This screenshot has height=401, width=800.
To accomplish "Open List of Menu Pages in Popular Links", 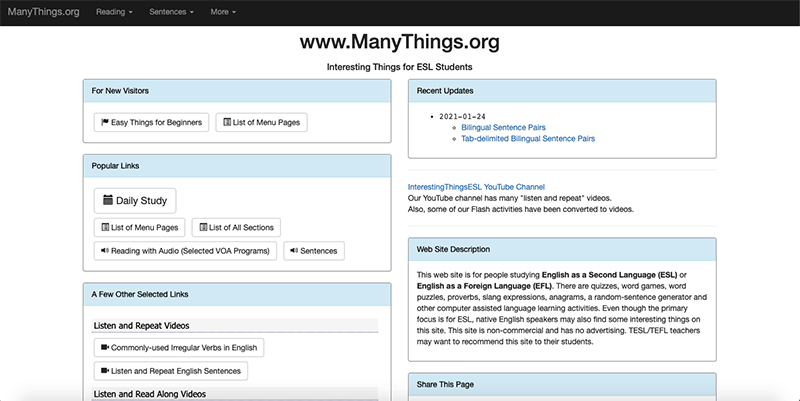I will 139,228.
